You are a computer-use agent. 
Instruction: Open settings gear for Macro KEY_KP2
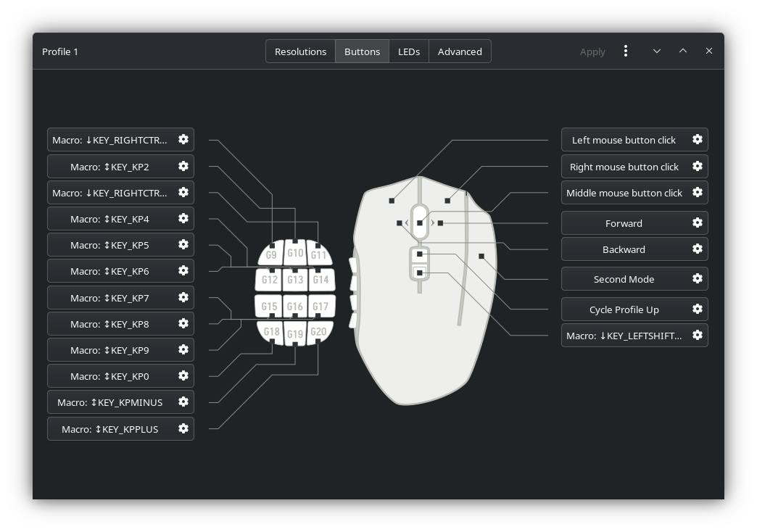point(183,167)
